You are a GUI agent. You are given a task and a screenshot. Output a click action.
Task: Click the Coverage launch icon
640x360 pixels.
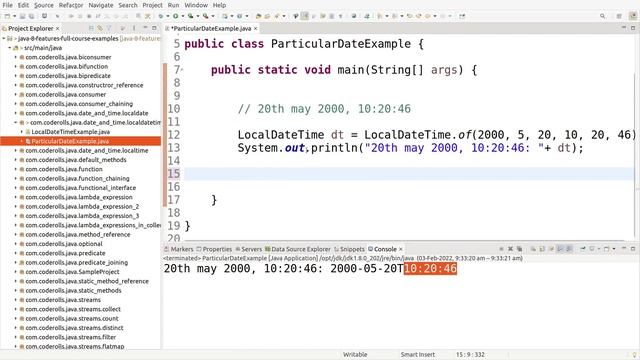click(190, 16)
